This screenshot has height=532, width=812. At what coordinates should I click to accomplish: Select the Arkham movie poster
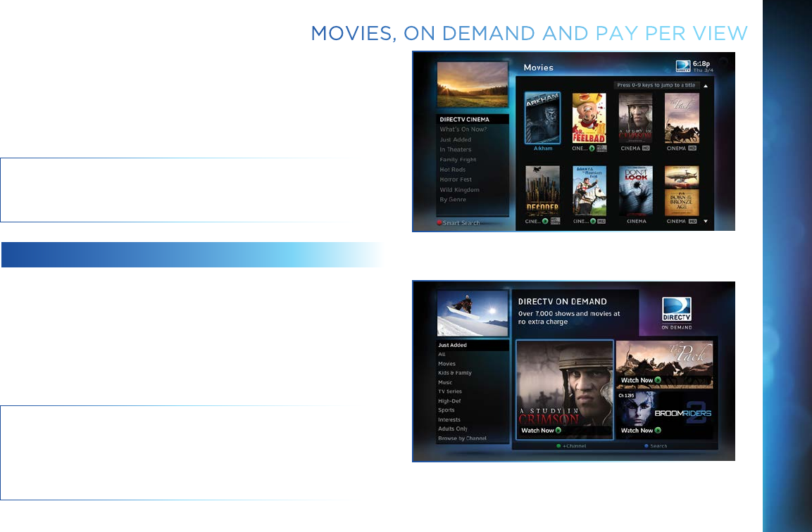click(542, 118)
